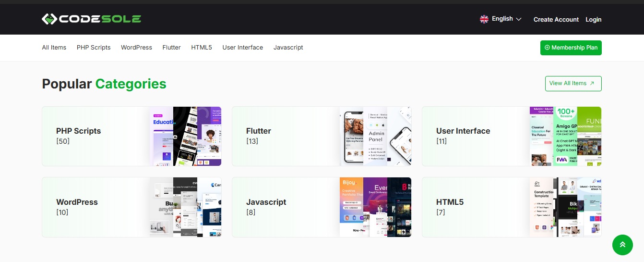The image size is (644, 262).
Task: Click the View All Items button
Action: 572,84
